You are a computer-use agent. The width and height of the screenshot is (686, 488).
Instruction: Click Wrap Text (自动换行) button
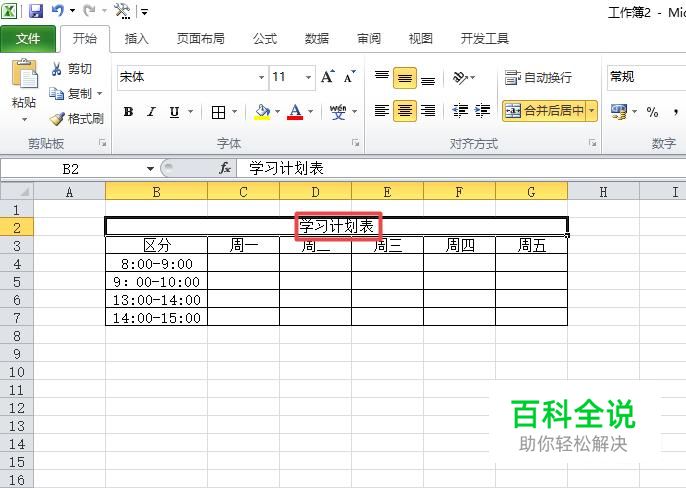538,77
